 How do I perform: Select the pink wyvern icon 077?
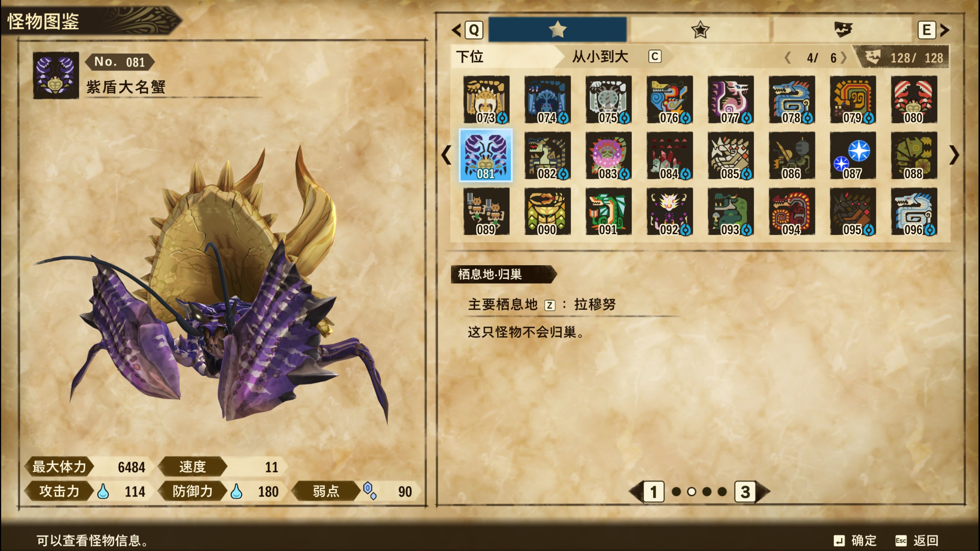[x=730, y=99]
